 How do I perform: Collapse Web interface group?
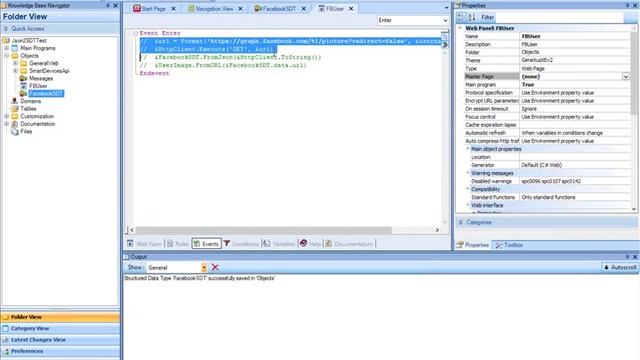click(468, 205)
